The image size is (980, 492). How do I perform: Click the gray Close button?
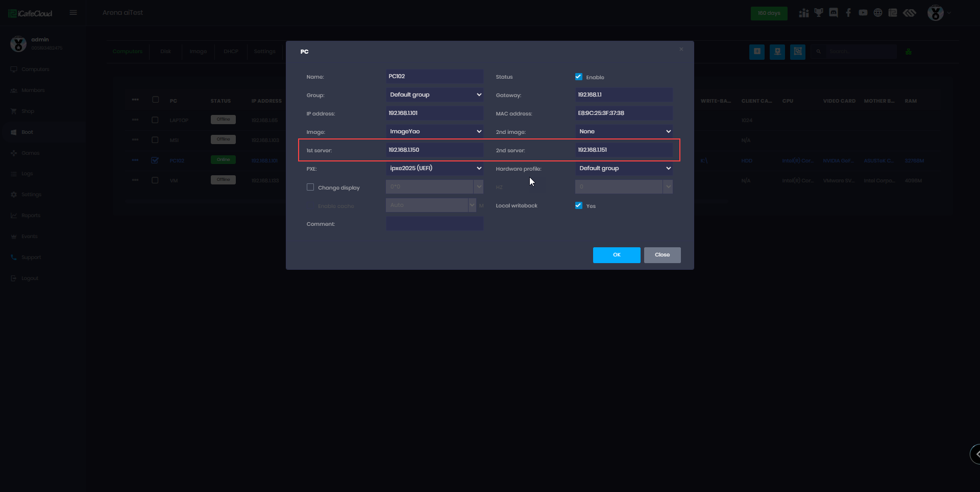pos(662,255)
